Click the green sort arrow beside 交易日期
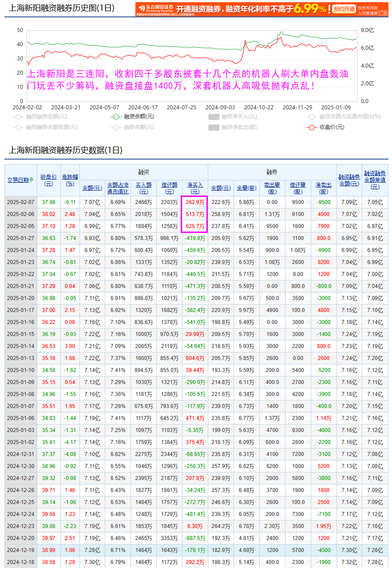392x568 pixels. [32, 180]
